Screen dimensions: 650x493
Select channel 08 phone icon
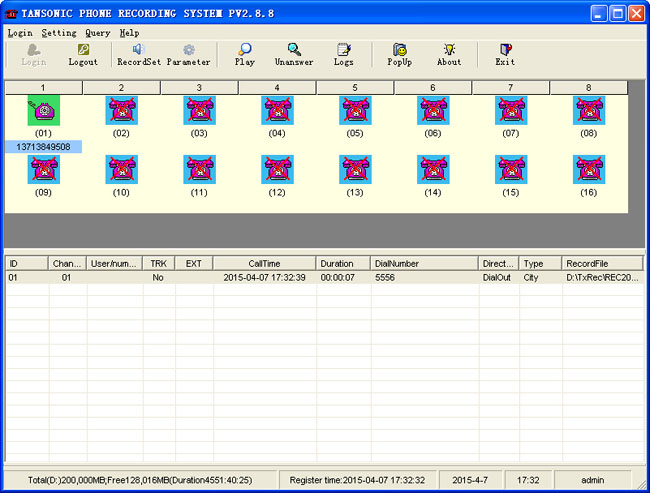point(588,110)
